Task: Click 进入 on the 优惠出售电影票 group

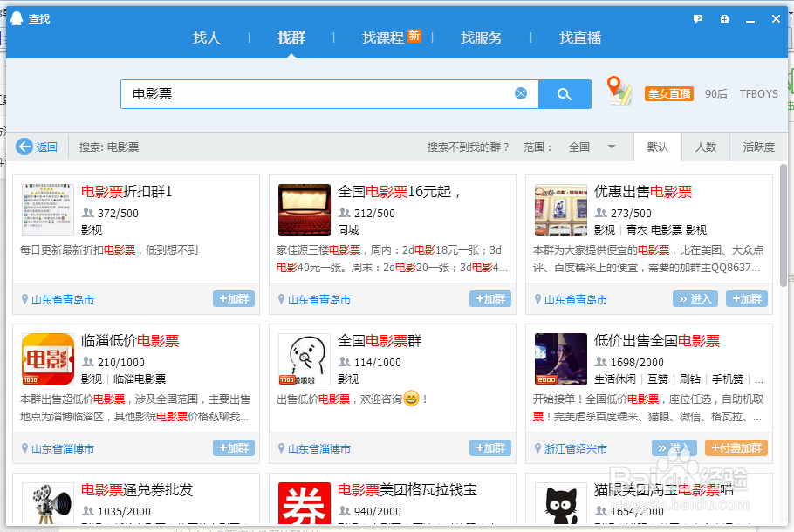Action: coord(696,298)
